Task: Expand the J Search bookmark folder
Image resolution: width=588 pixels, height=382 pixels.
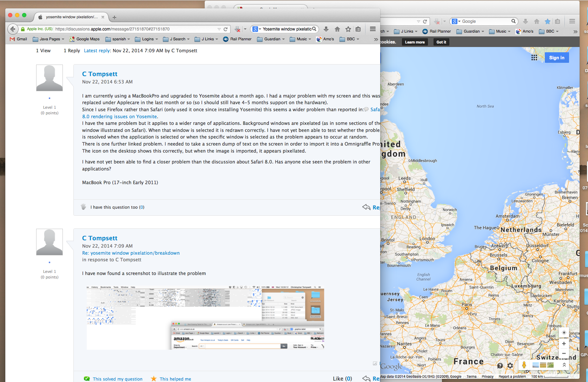Action: pyautogui.click(x=176, y=39)
